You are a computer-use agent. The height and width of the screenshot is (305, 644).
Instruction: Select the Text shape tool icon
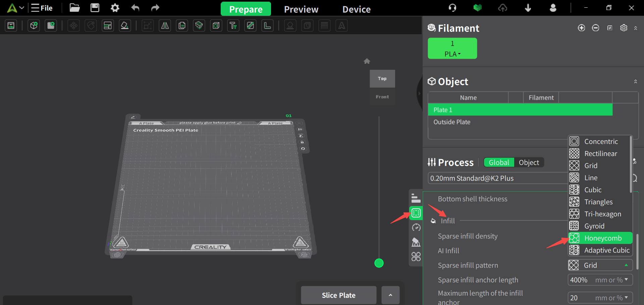pyautogui.click(x=233, y=26)
